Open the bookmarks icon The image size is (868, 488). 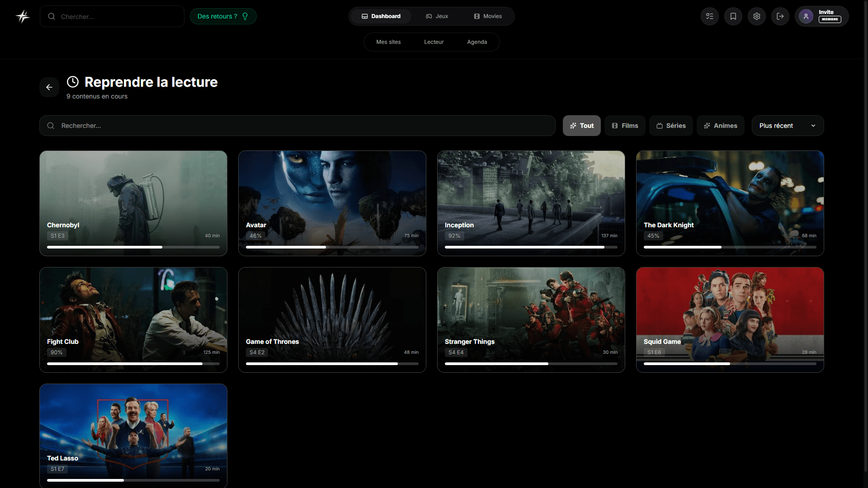point(733,16)
